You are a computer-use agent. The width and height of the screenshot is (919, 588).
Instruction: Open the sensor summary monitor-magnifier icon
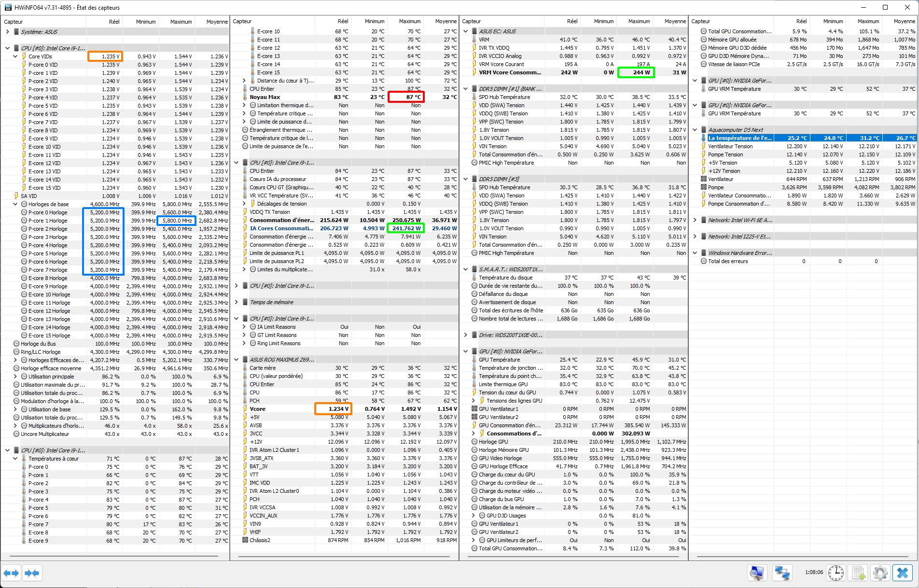[x=757, y=573]
